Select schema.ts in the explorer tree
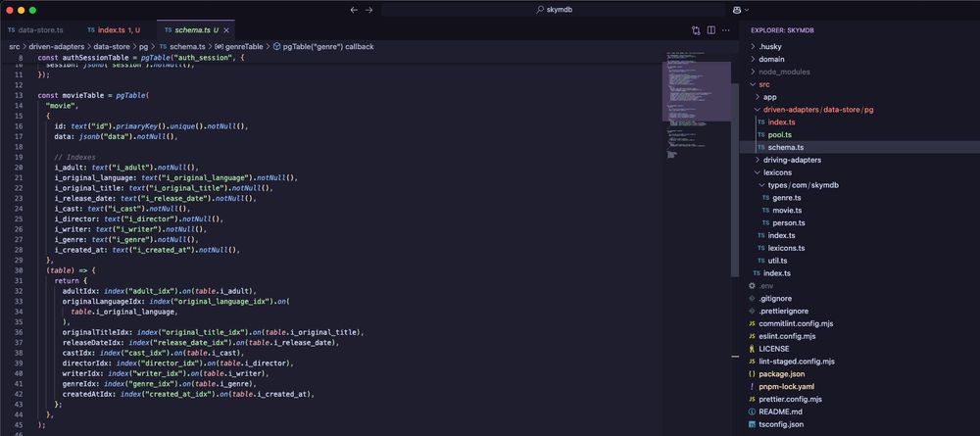The width and height of the screenshot is (980, 436). [x=786, y=147]
